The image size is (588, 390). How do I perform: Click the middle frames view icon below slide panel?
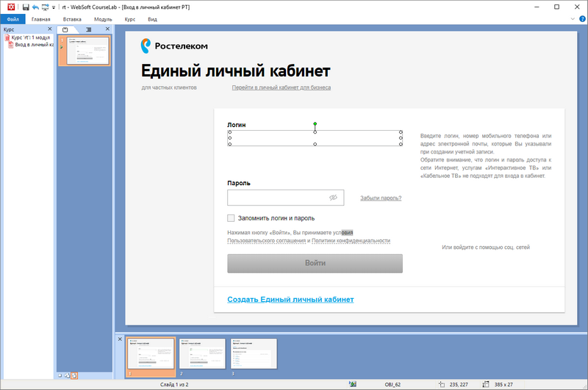pos(67,375)
